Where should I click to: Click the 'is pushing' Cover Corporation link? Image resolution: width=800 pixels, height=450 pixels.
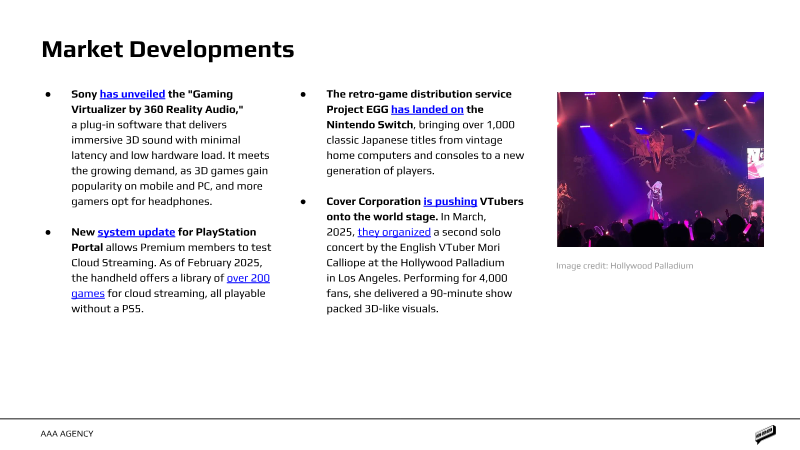pyautogui.click(x=450, y=201)
